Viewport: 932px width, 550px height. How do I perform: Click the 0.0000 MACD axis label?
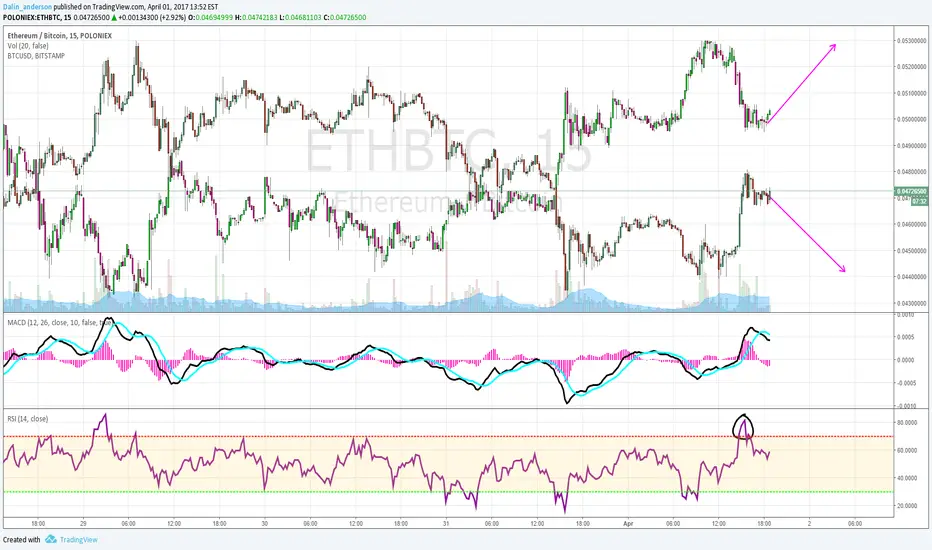(906, 360)
